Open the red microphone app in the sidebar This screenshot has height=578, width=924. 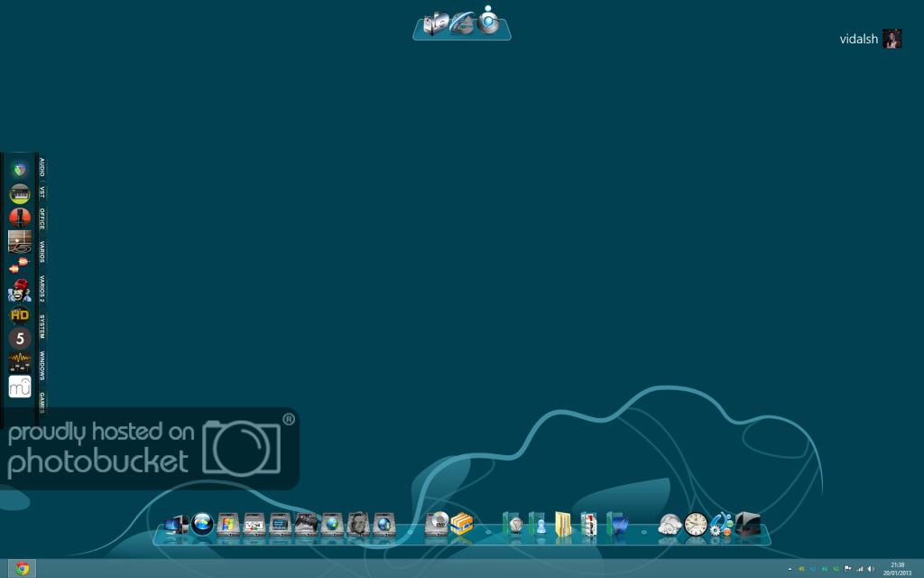click(x=20, y=218)
